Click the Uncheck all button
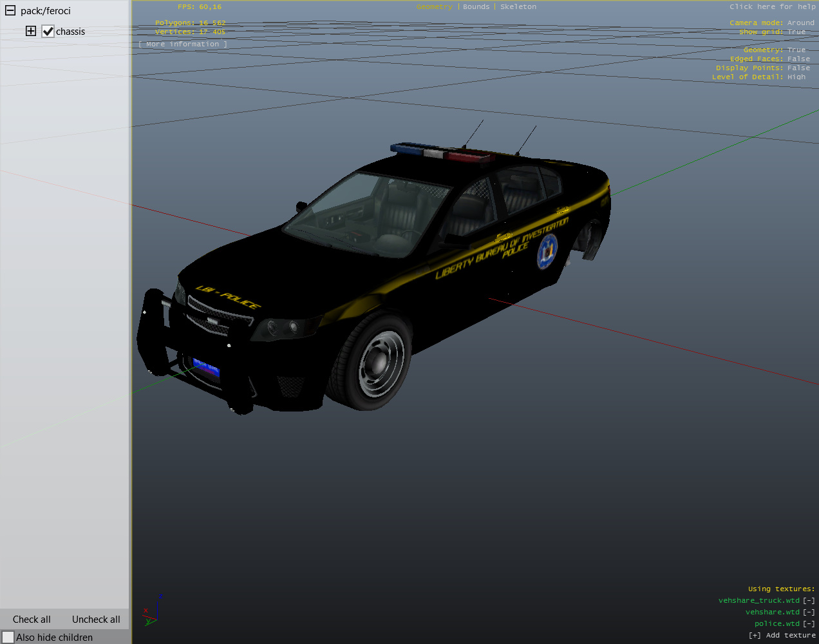 [96, 620]
